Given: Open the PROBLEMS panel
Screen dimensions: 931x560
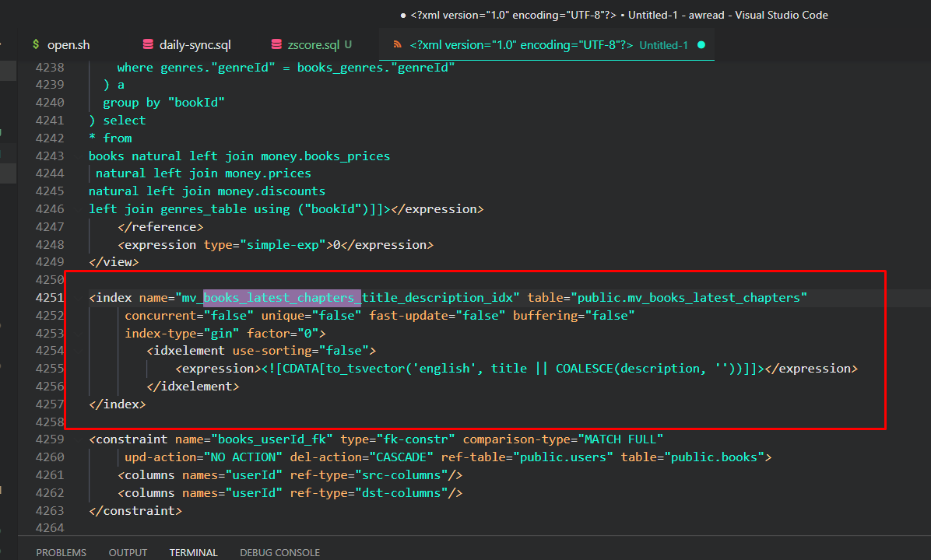Looking at the screenshot, I should click(x=61, y=552).
